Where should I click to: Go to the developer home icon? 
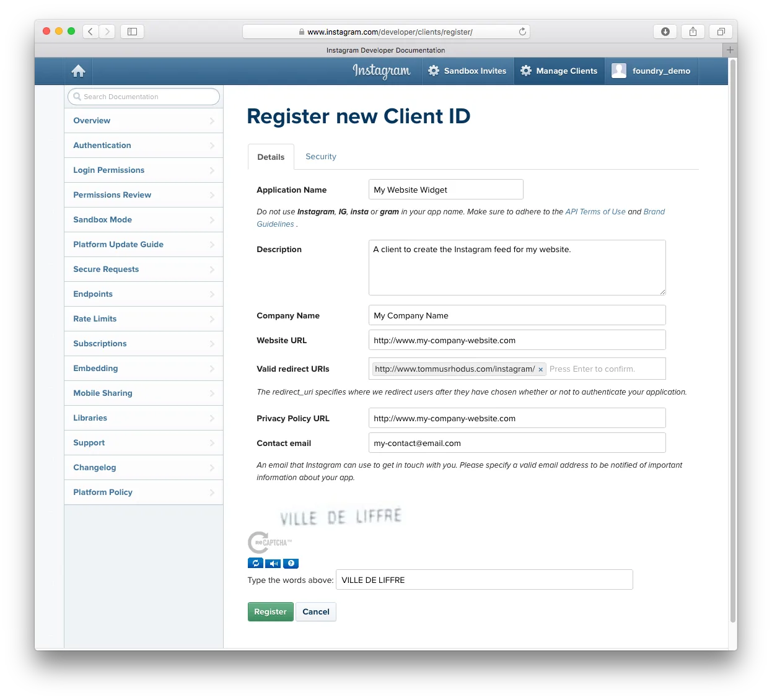(x=78, y=71)
